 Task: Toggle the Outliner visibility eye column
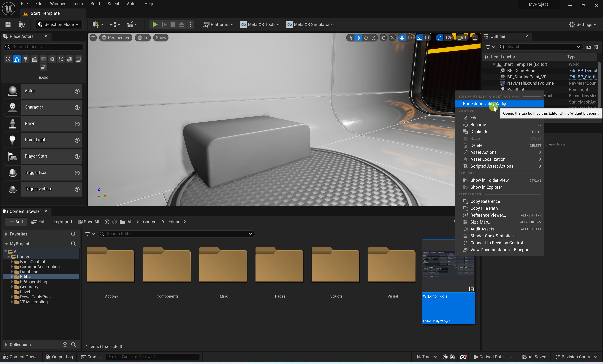(x=486, y=57)
